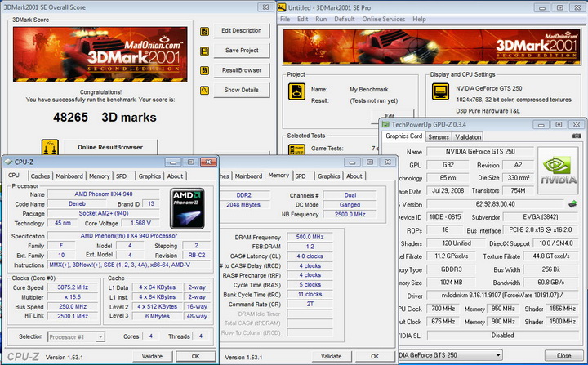Close the front CPU-Z window
588x365 pixels.
coord(208,162)
